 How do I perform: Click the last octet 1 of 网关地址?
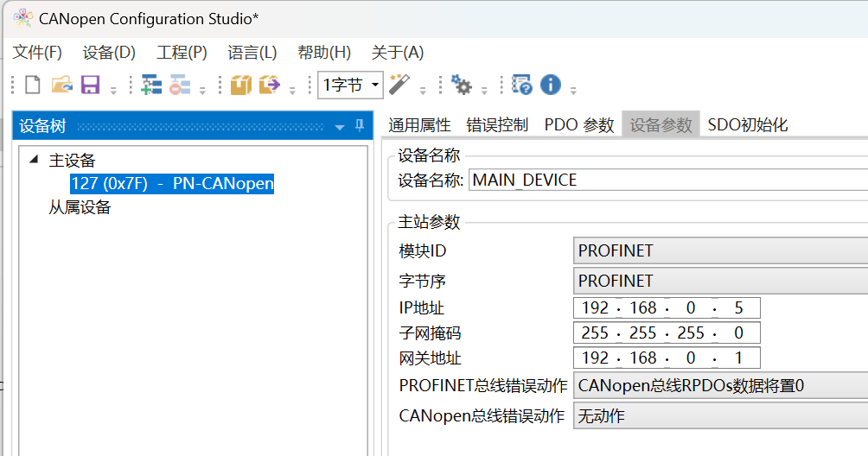pyautogui.click(x=738, y=358)
